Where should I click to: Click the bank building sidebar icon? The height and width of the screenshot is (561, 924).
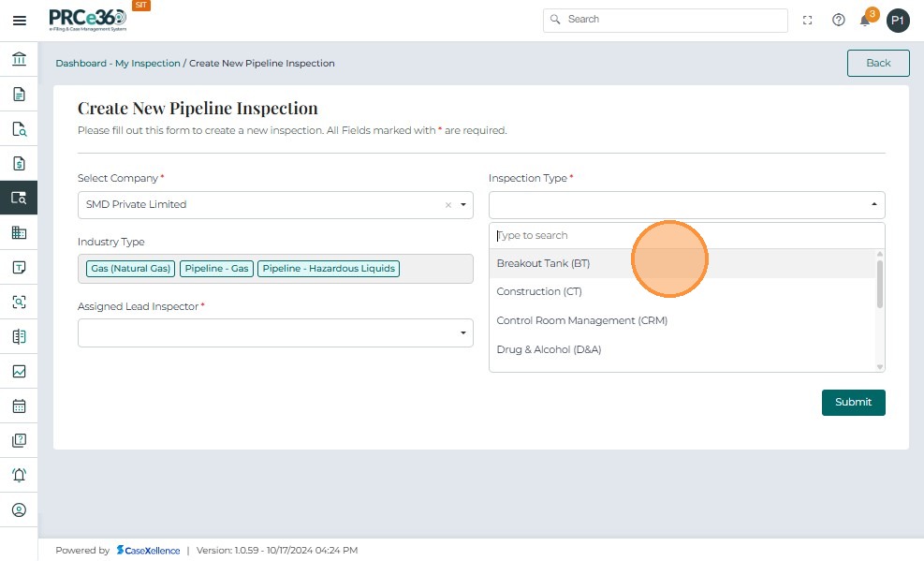[19, 59]
